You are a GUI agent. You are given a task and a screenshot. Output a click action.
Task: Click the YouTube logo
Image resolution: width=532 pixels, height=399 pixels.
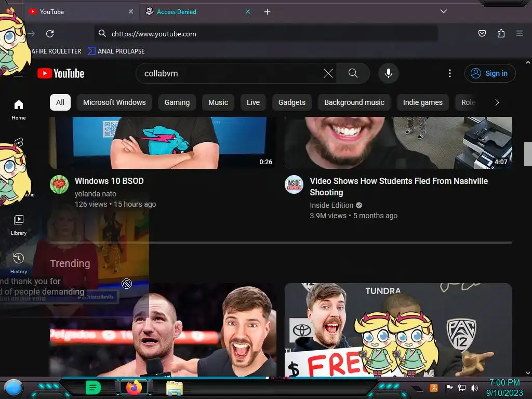point(61,73)
